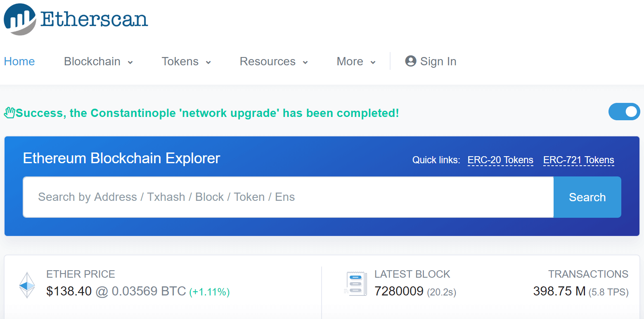
Task: Click the latest block server icon
Action: point(355,283)
